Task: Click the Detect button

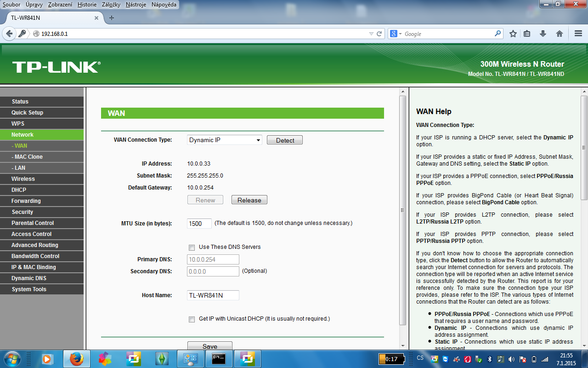Action: click(x=285, y=140)
